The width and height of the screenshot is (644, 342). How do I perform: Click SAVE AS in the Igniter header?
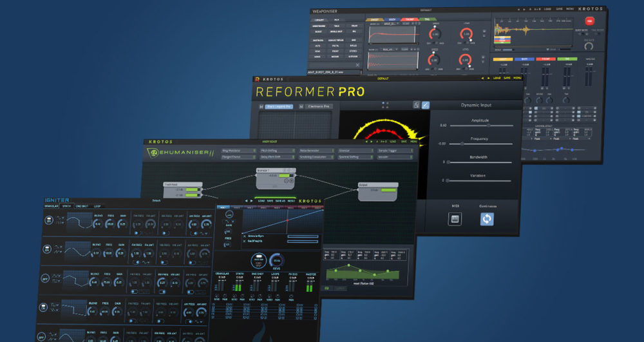(x=281, y=201)
